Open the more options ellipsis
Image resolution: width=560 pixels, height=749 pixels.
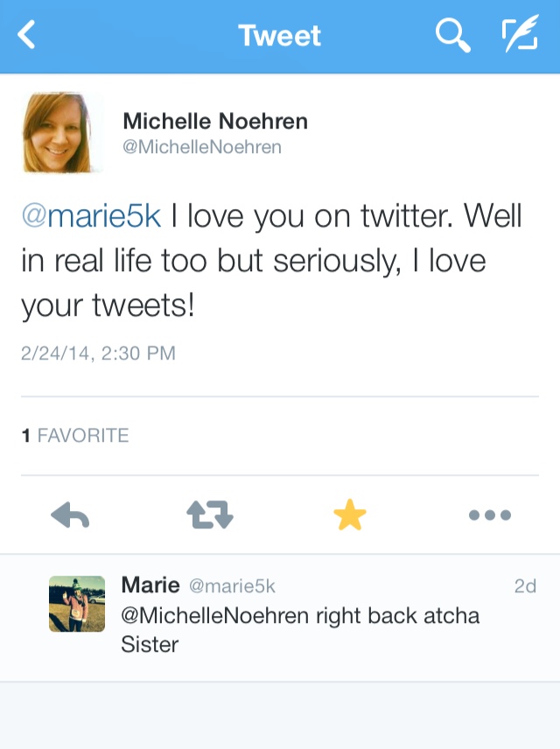(x=490, y=516)
